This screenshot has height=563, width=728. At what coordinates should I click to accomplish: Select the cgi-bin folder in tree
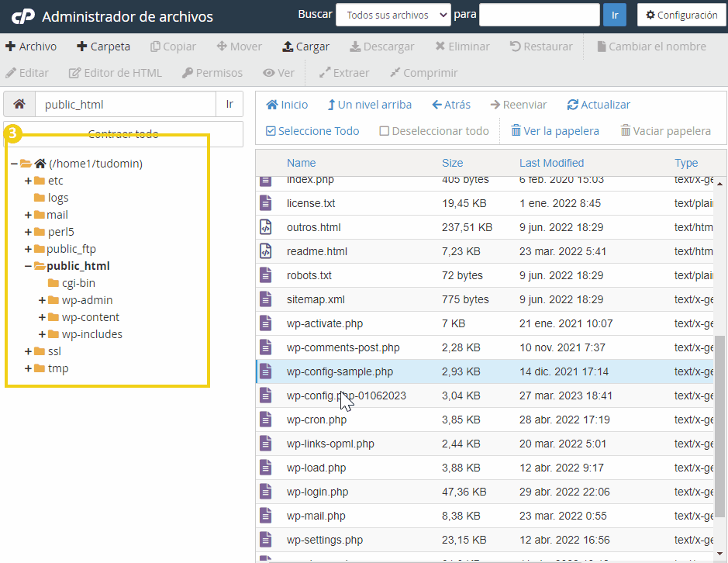tap(71, 283)
